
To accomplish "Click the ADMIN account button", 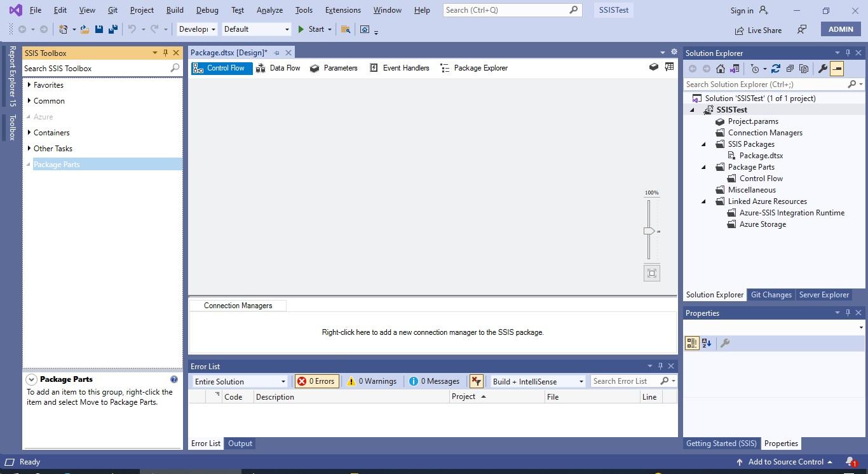I will 841,29.
